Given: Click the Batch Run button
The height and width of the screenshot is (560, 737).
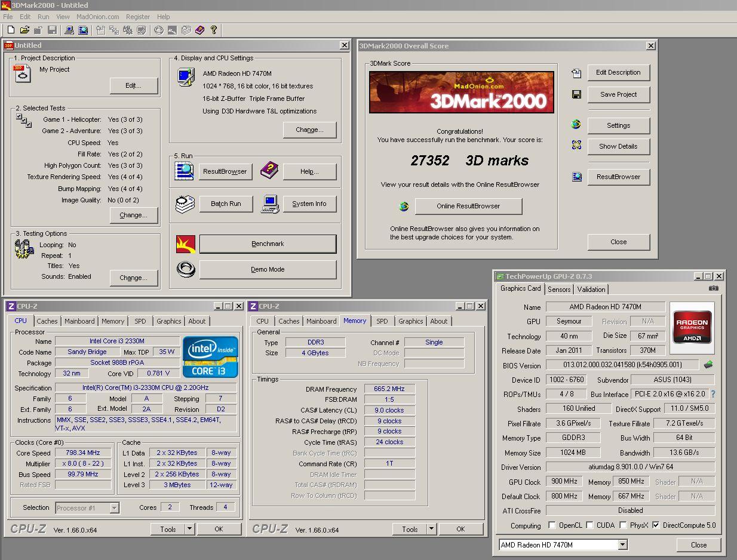Looking at the screenshot, I should [226, 204].
